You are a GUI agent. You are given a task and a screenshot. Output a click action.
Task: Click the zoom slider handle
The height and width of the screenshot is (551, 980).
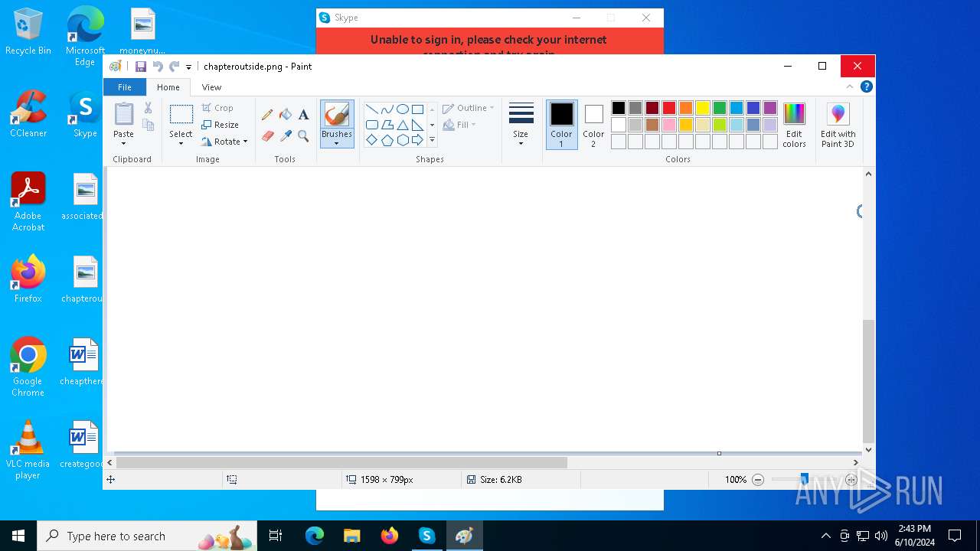(x=804, y=480)
